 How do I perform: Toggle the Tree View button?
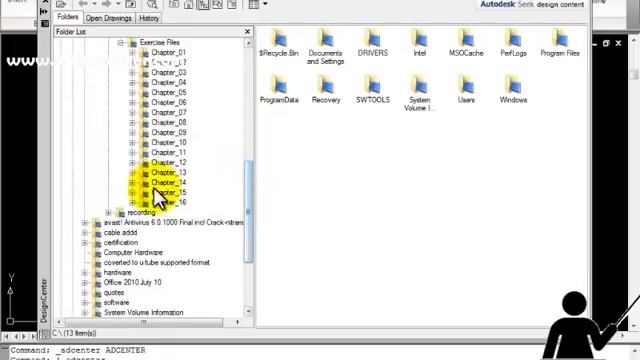pos(203,4)
